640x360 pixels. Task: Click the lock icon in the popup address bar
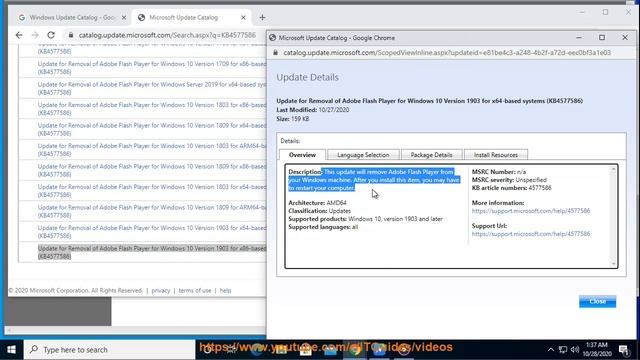click(276, 53)
